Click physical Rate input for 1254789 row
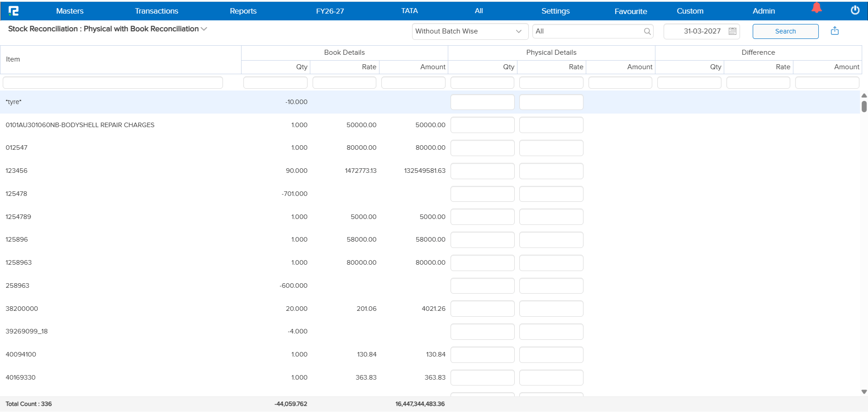This screenshot has width=868, height=414. click(551, 217)
